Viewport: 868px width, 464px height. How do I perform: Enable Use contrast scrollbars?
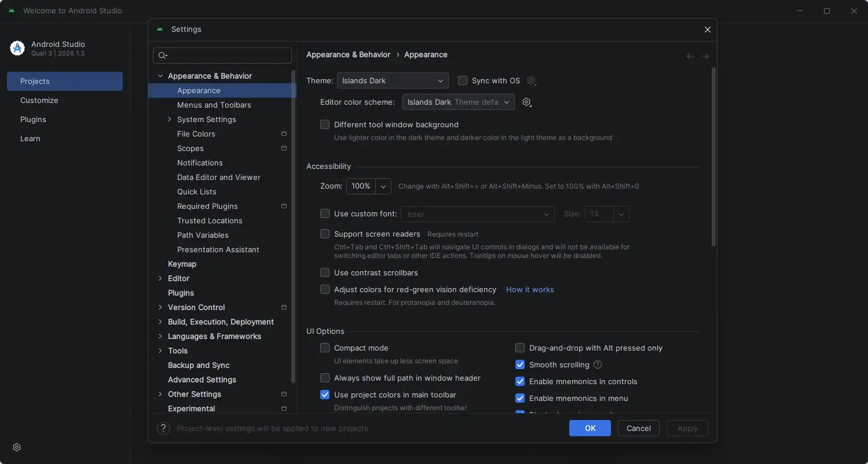[325, 272]
